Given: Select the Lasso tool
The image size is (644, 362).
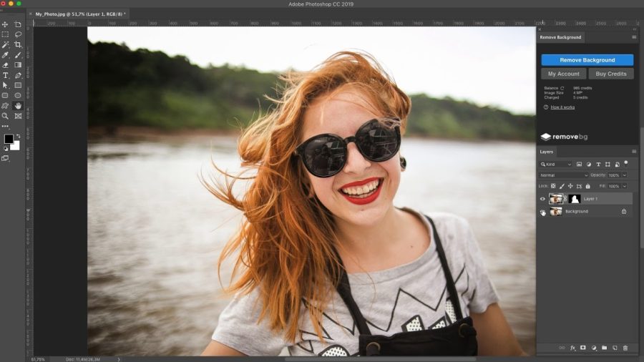Looking at the screenshot, I should [x=18, y=34].
